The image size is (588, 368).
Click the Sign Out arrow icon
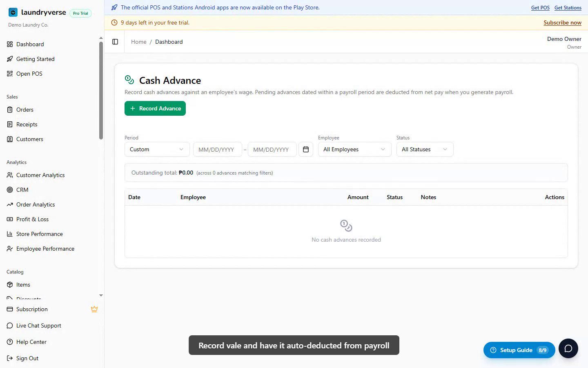pos(10,358)
